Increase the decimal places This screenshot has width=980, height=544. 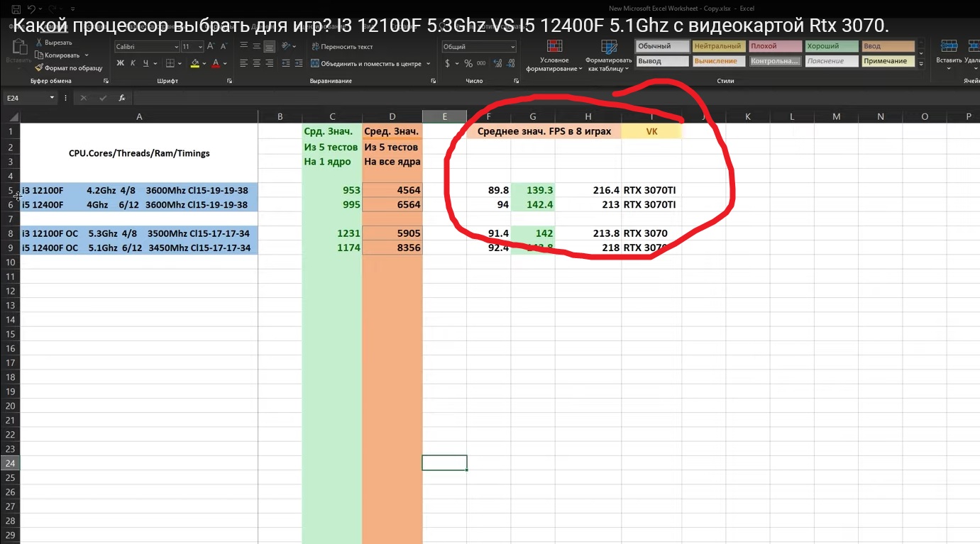pos(497,63)
